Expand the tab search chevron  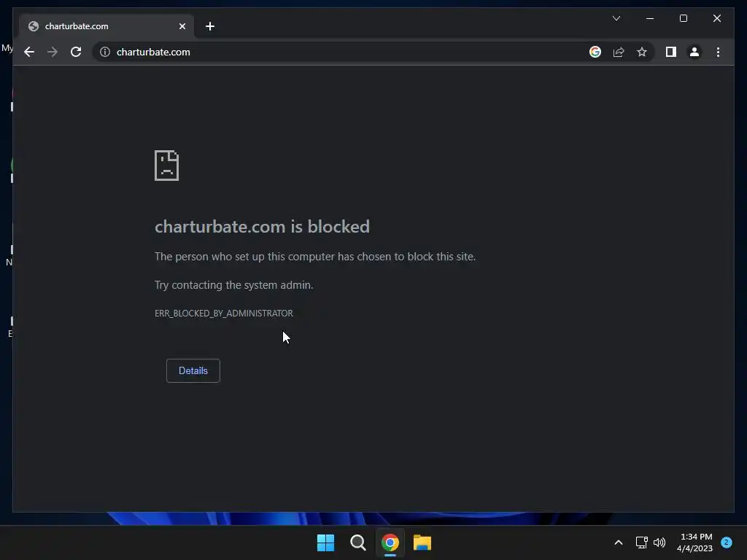pyautogui.click(x=616, y=18)
